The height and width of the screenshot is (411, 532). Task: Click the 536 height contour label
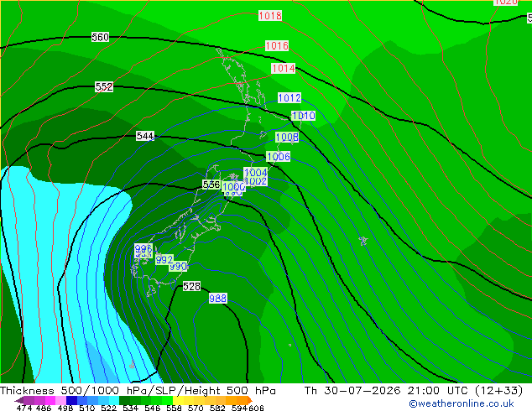(x=211, y=185)
